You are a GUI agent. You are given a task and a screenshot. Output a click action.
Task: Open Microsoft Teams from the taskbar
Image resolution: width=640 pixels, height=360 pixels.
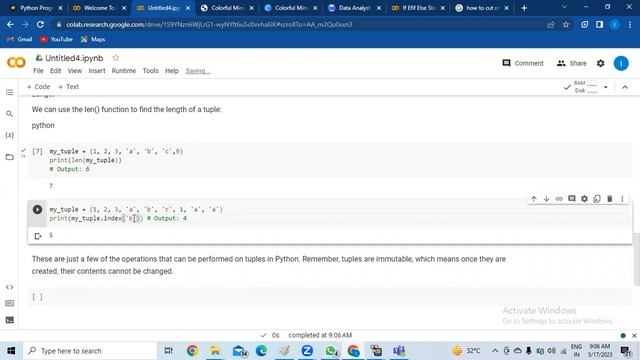pyautogui.click(x=399, y=351)
